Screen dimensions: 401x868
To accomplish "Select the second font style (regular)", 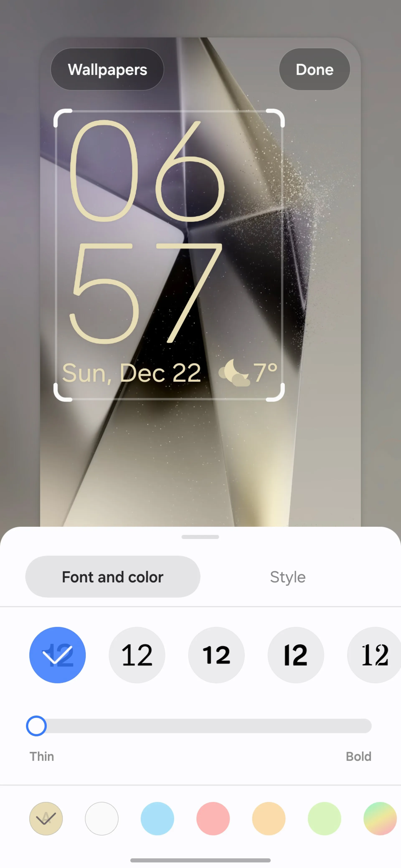I will pos(136,655).
